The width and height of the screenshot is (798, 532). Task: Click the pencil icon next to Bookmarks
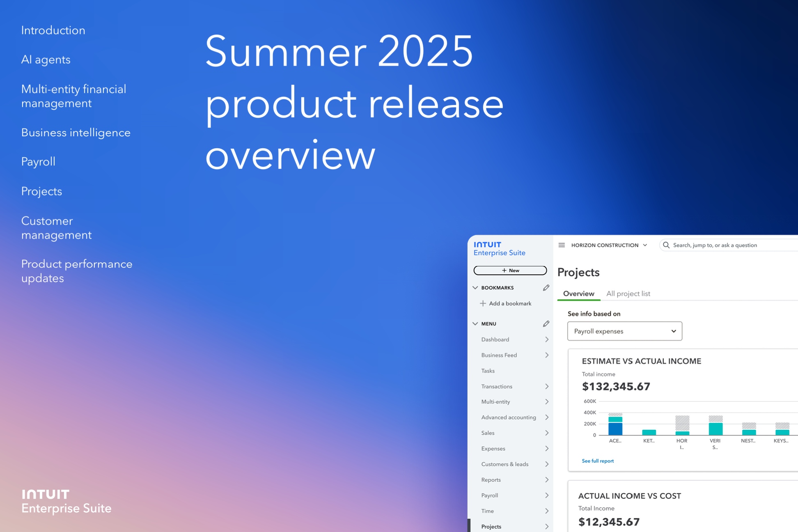tap(546, 288)
